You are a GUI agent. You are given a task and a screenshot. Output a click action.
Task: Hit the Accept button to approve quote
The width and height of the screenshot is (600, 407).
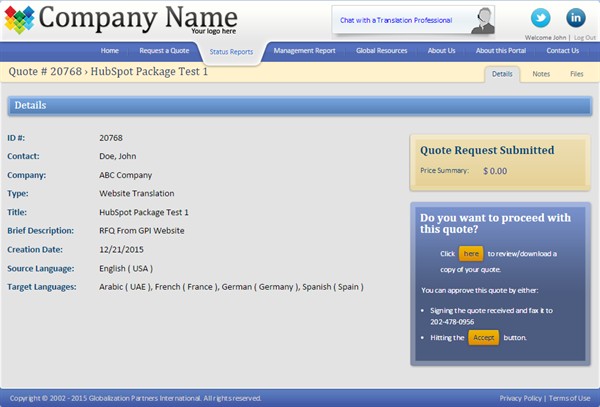[x=483, y=338]
